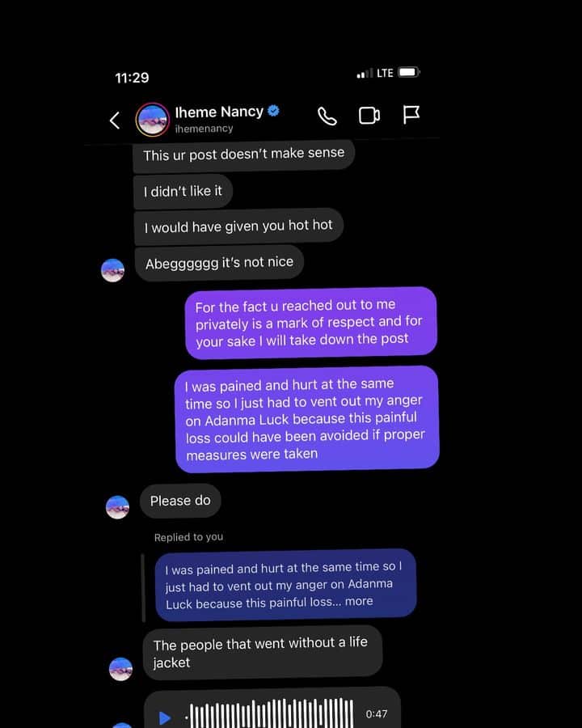Tap the battery indicator in status bar

click(x=407, y=73)
